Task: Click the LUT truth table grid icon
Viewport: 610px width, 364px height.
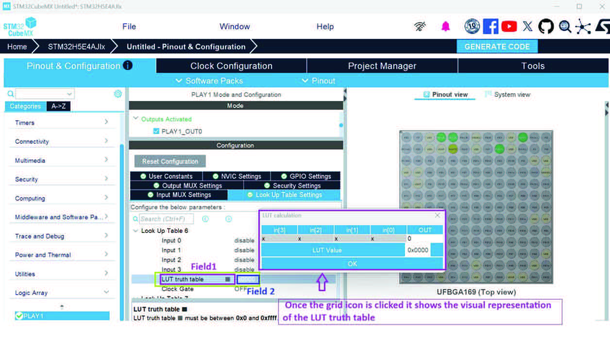Action: click(228, 279)
